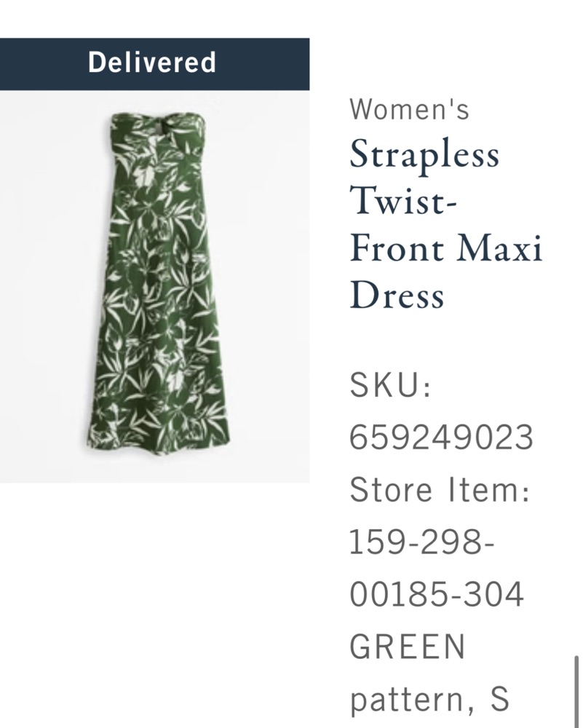Click the Delivered status banner
Image resolution: width=583 pixels, height=728 pixels.
(x=154, y=64)
